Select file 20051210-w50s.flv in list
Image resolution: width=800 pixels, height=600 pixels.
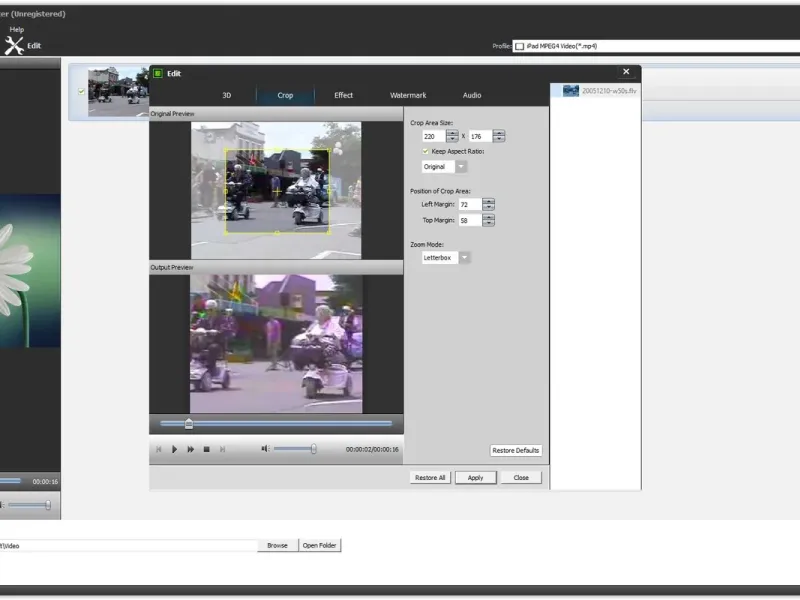[x=595, y=91]
